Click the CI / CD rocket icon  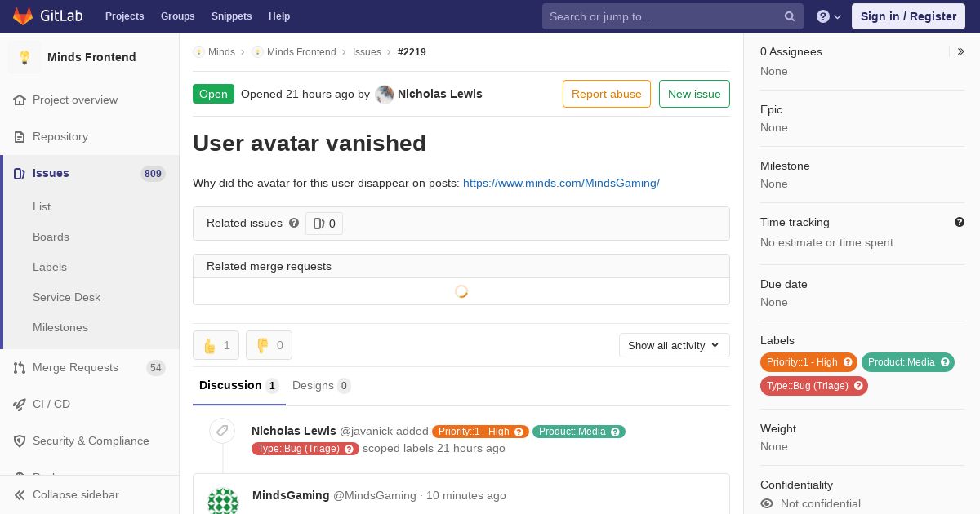point(20,404)
